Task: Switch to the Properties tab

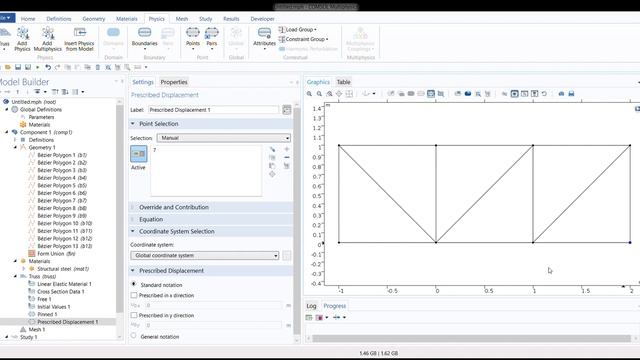Action: click(174, 82)
